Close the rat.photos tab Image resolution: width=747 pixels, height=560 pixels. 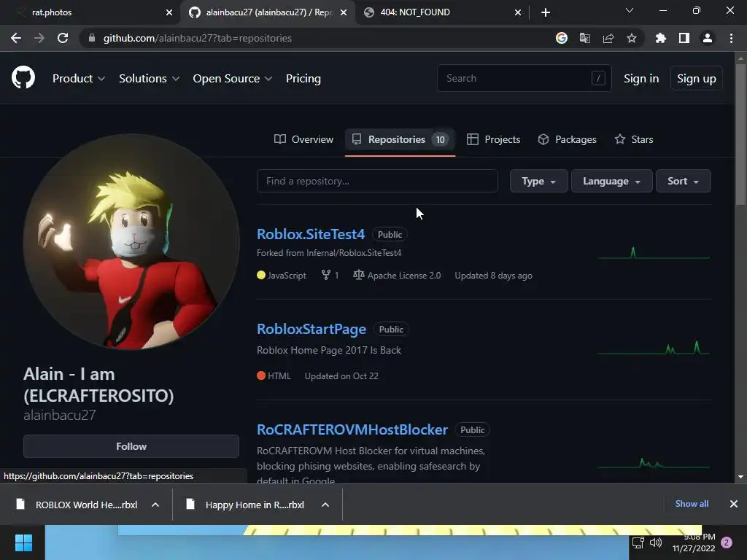tap(169, 12)
